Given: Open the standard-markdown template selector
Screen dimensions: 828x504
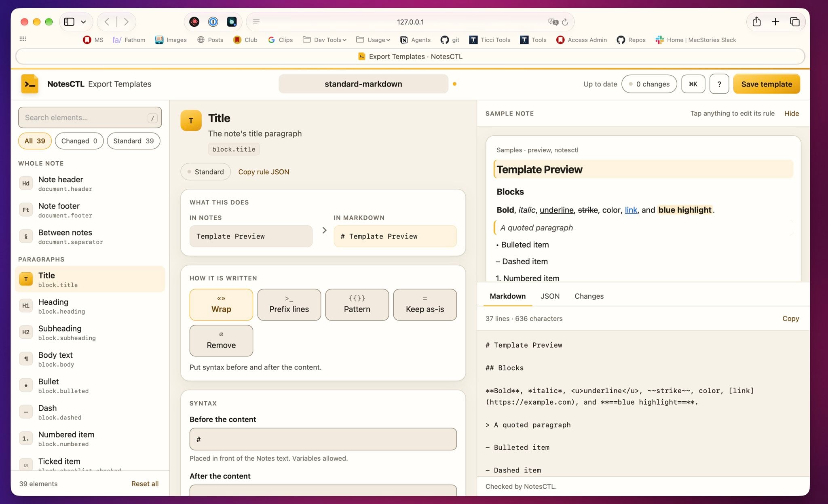Looking at the screenshot, I should point(363,84).
